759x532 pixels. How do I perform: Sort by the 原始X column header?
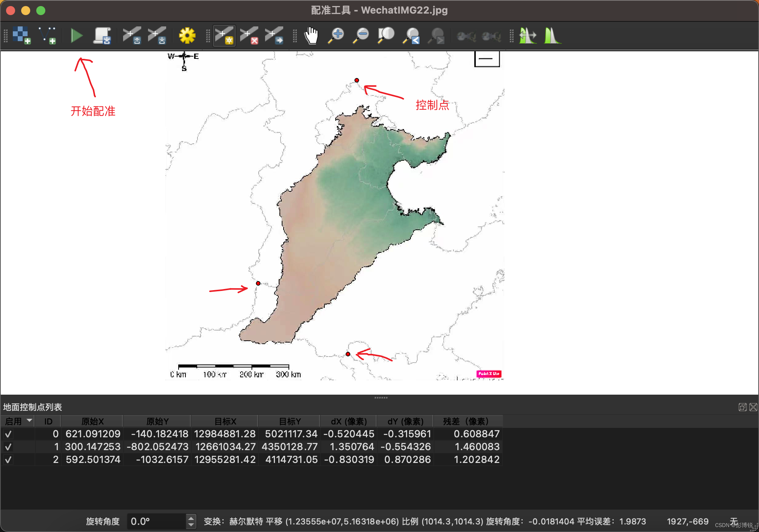92,421
